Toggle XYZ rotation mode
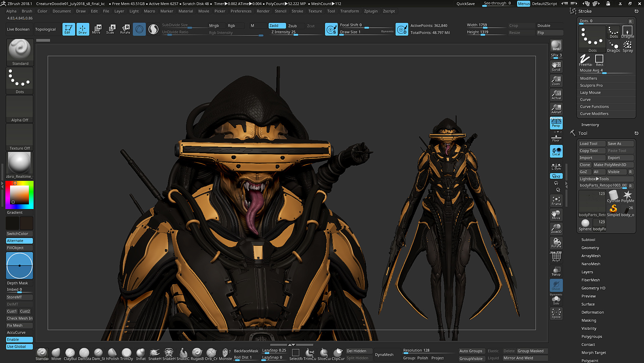This screenshot has height=363, width=644. pyautogui.click(x=556, y=176)
